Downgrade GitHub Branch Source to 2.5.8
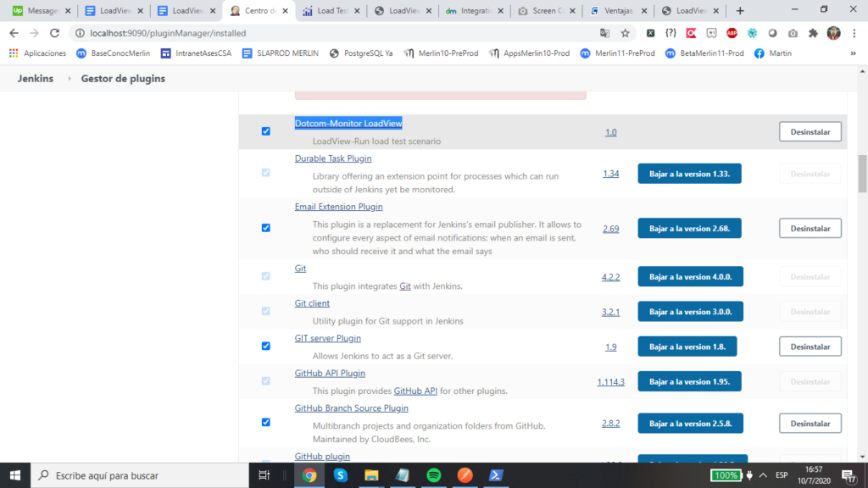Screen dimensions: 868x488 click(690, 424)
